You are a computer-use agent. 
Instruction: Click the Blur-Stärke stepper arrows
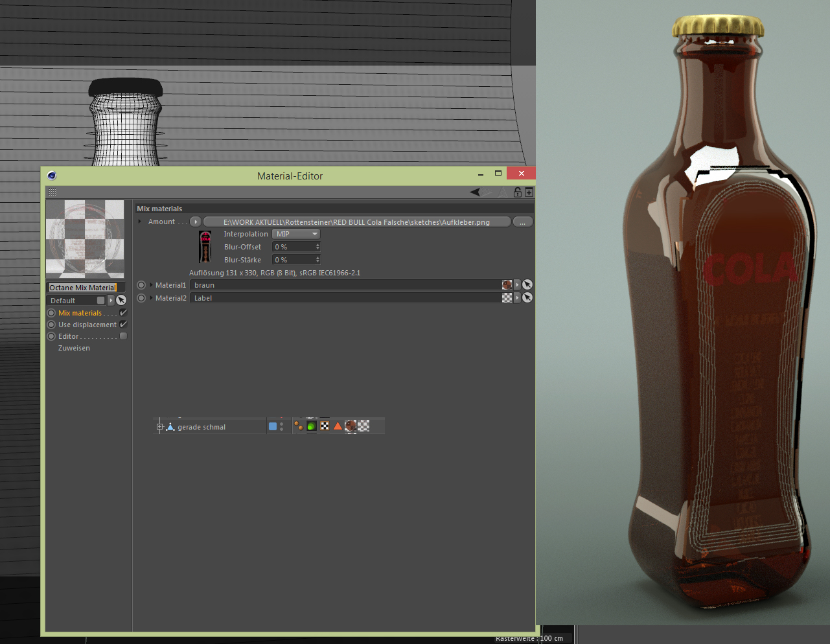point(317,260)
